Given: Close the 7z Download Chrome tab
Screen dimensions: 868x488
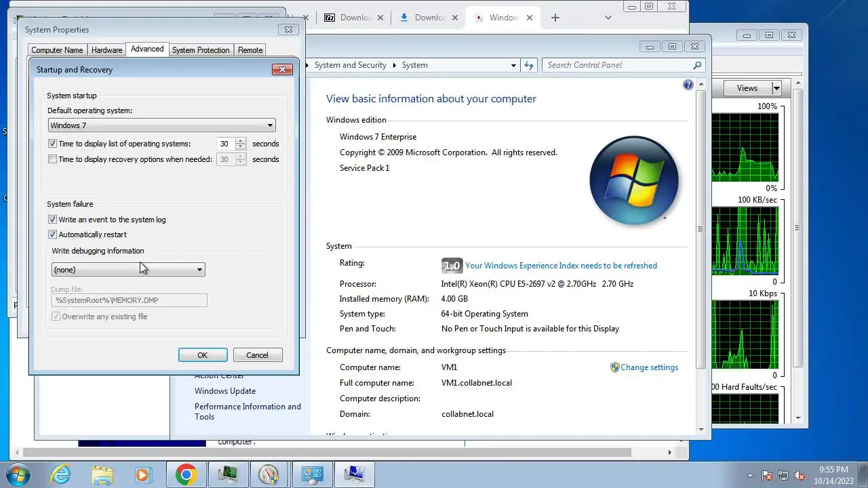Looking at the screenshot, I should click(380, 18).
